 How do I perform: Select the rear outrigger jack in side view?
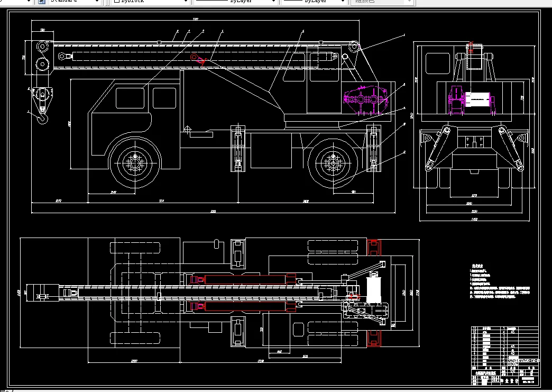[x=373, y=148]
